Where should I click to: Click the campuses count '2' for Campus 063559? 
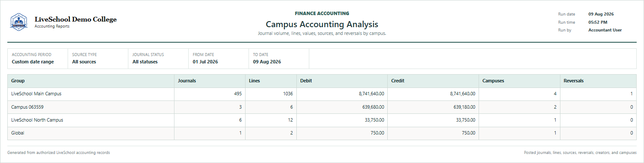(555, 107)
